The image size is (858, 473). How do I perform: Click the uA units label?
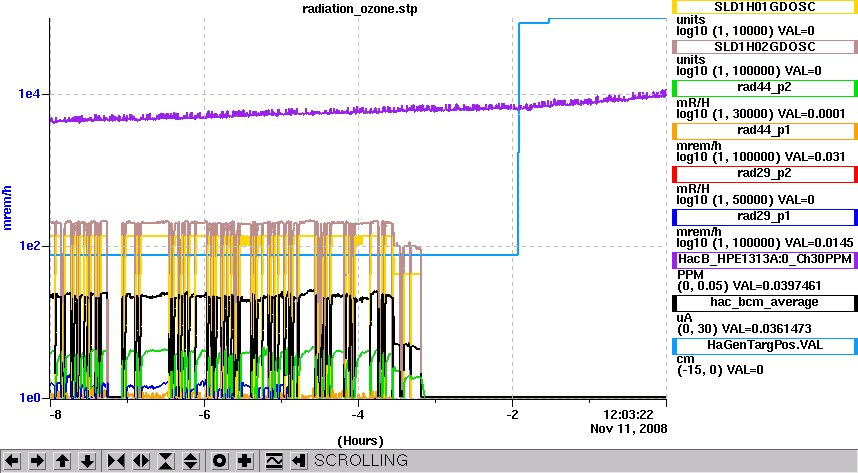[x=685, y=318]
